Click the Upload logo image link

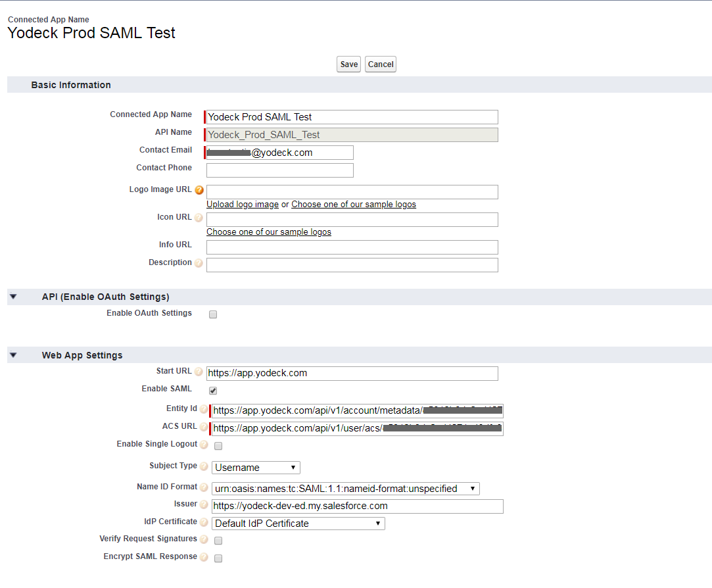tap(243, 205)
